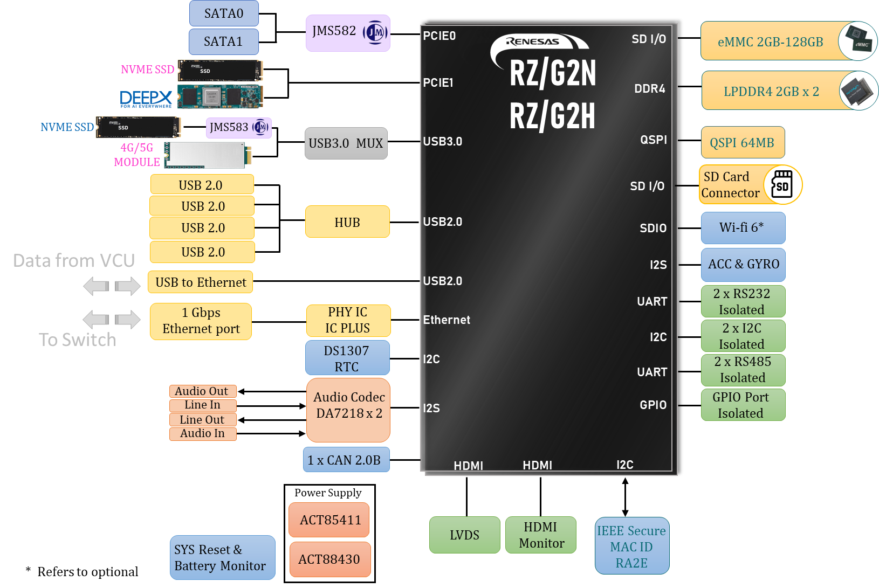This screenshot has width=879, height=588.
Task: Select the USB3.0 MUX block
Action: 346,143
